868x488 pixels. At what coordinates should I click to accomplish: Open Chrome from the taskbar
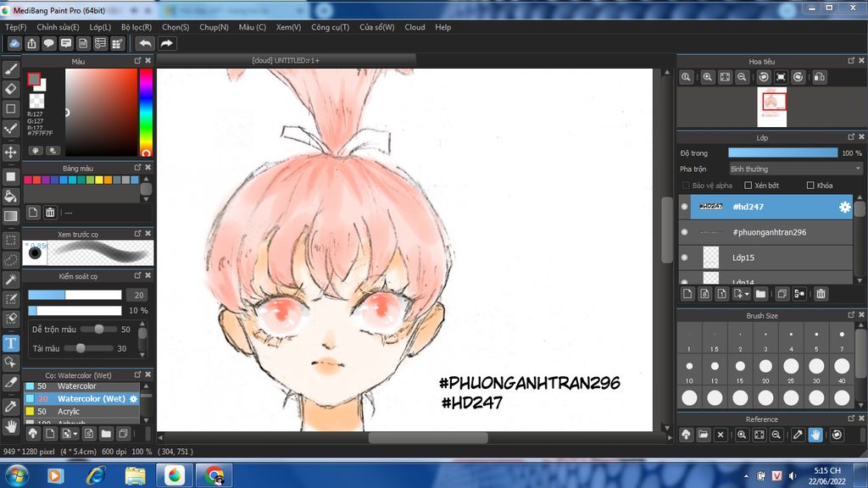coord(214,475)
